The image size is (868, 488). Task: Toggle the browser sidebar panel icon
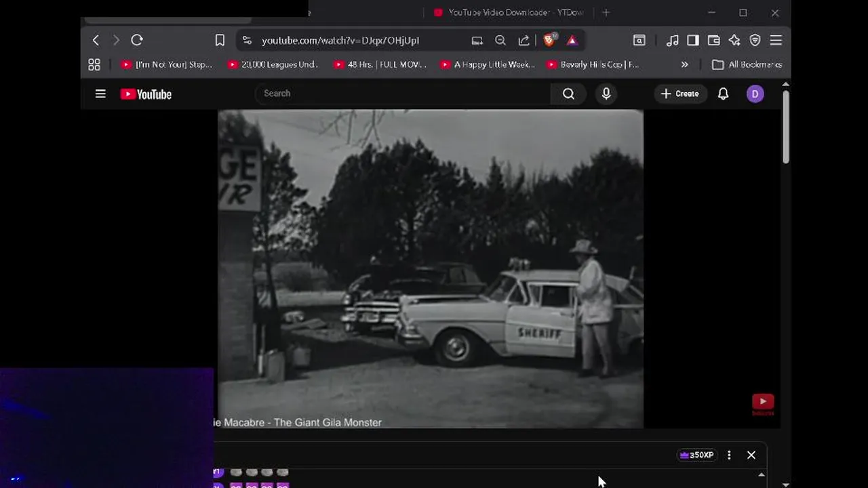click(692, 41)
